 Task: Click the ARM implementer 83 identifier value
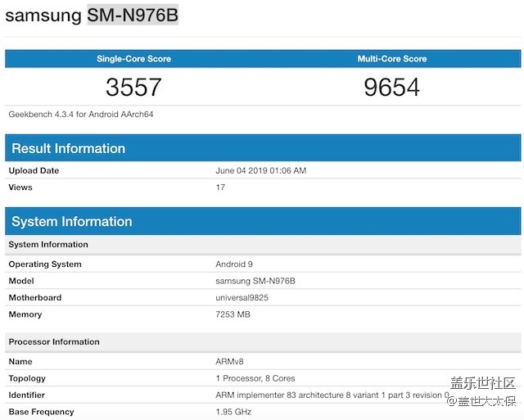coord(332,395)
